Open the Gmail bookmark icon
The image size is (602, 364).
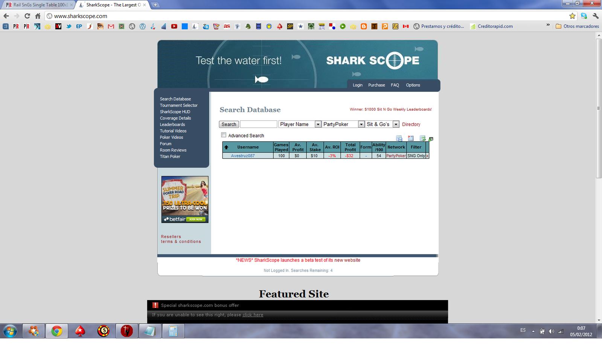tap(111, 26)
